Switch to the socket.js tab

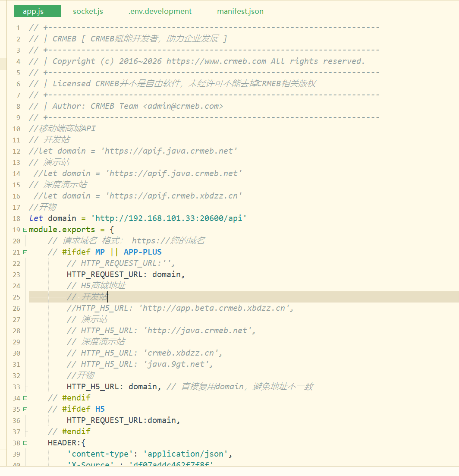pyautogui.click(x=88, y=11)
